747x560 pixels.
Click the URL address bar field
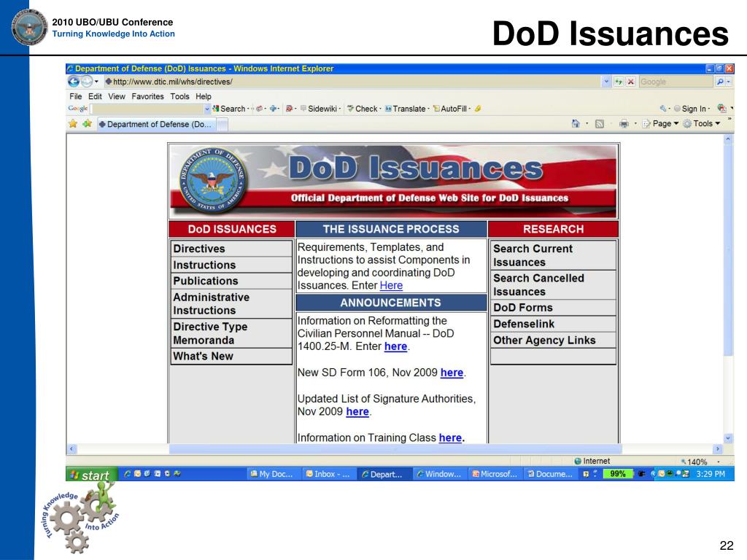[352, 82]
